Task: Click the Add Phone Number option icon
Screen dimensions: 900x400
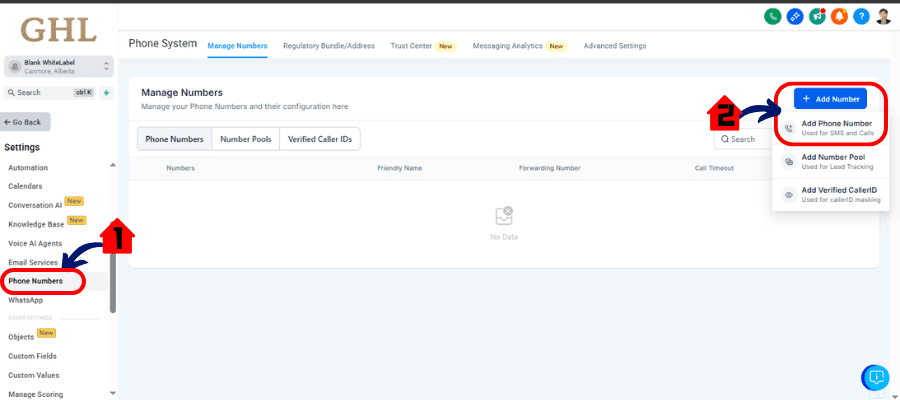Action: click(x=789, y=128)
